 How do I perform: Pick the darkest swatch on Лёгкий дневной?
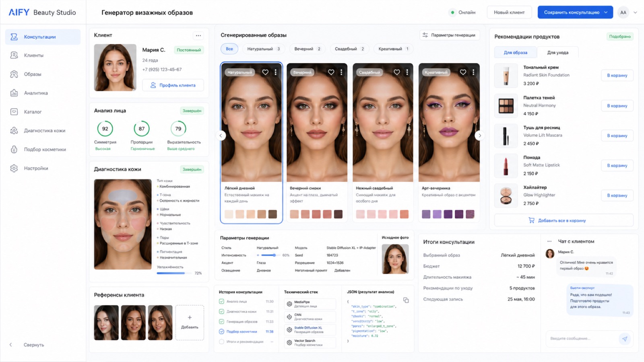272,214
